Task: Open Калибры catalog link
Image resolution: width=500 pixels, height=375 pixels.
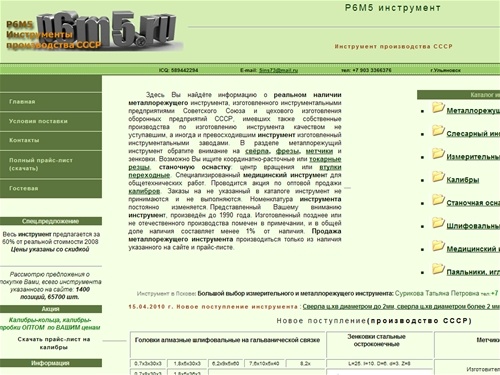Action: (463, 180)
